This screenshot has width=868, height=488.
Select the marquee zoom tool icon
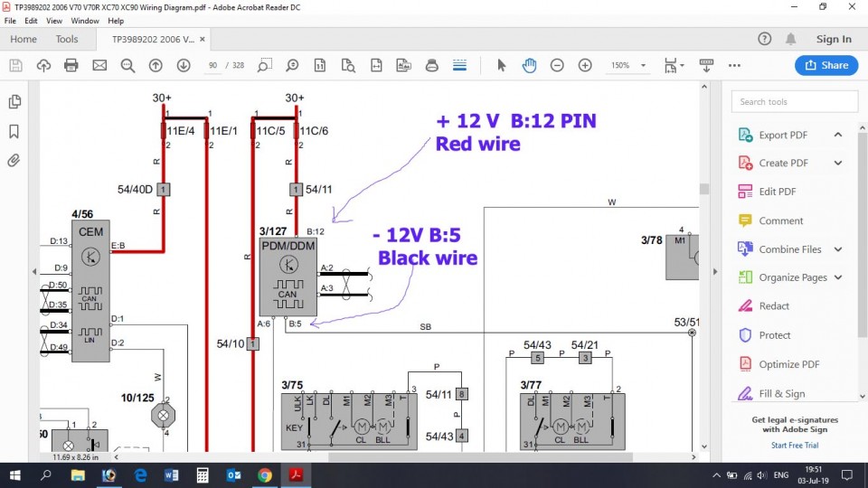coord(265,65)
